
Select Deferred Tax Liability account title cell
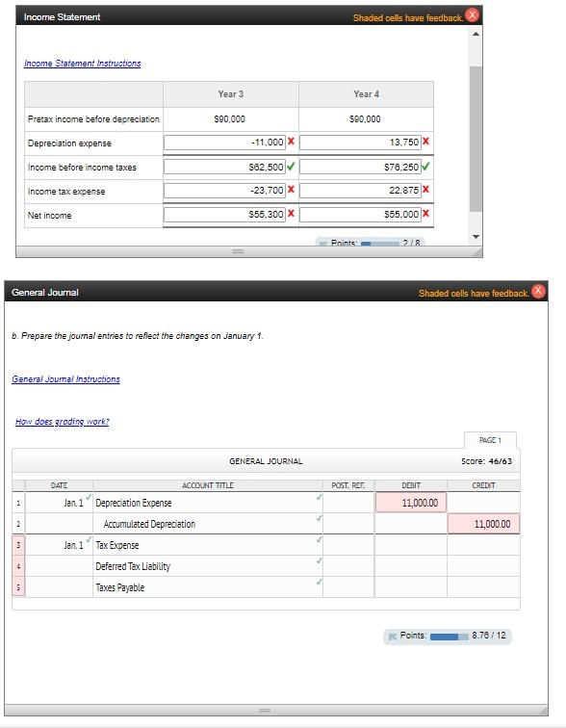(207, 566)
